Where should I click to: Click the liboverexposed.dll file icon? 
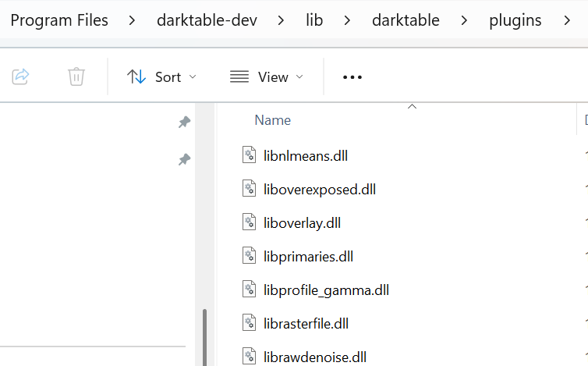coord(250,188)
